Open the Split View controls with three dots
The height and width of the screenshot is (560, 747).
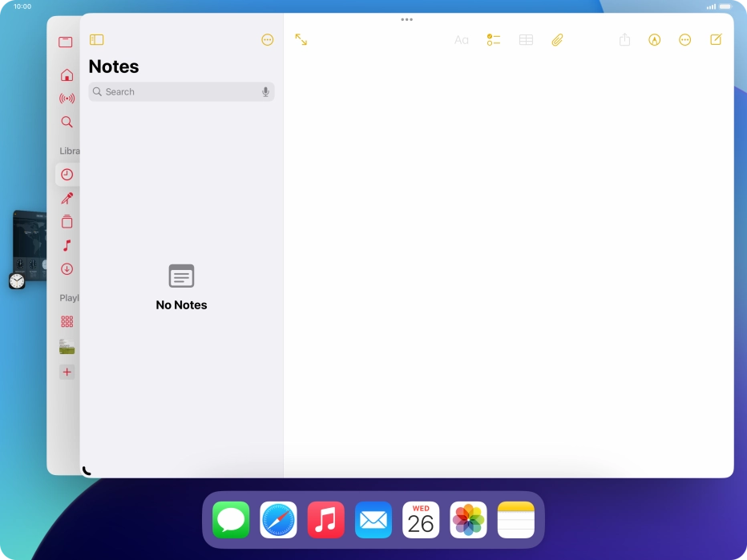tap(406, 19)
